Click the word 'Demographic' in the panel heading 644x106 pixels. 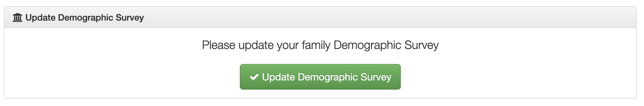point(85,18)
